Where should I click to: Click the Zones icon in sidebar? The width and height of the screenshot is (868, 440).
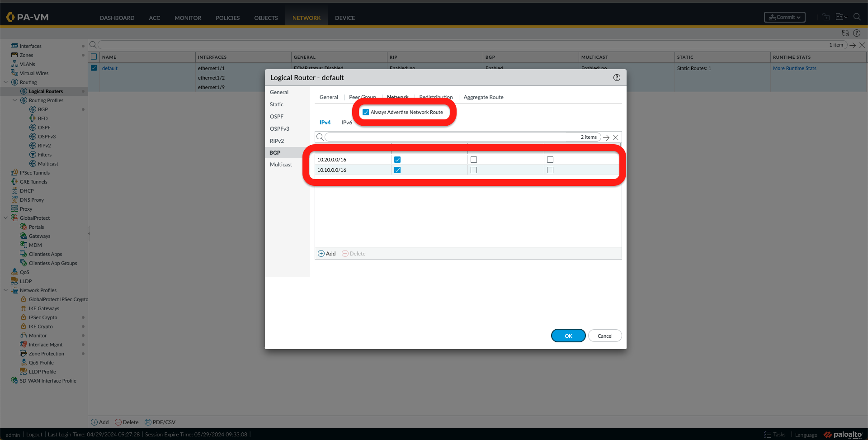coord(14,55)
